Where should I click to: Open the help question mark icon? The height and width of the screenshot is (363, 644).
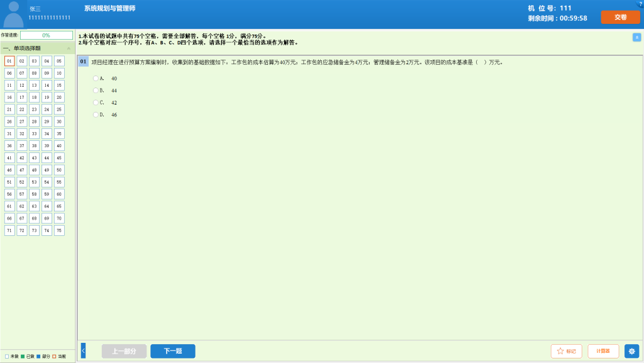[x=640, y=4]
